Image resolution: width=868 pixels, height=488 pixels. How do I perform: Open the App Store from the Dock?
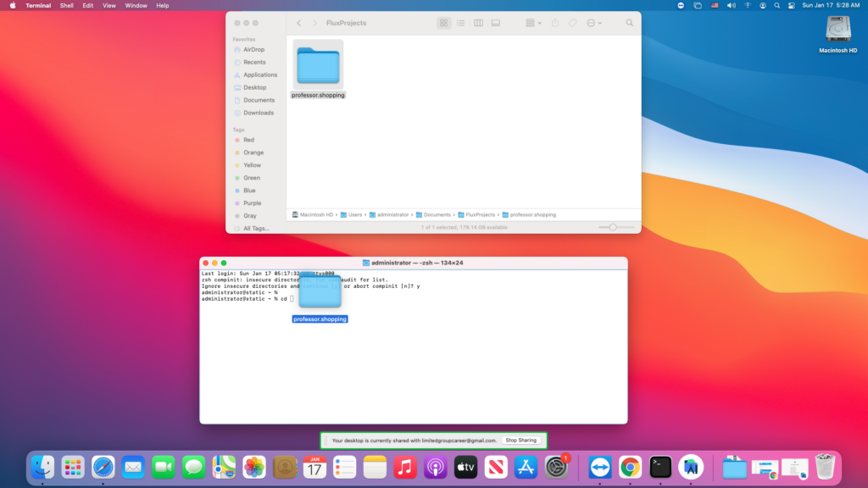(526, 468)
